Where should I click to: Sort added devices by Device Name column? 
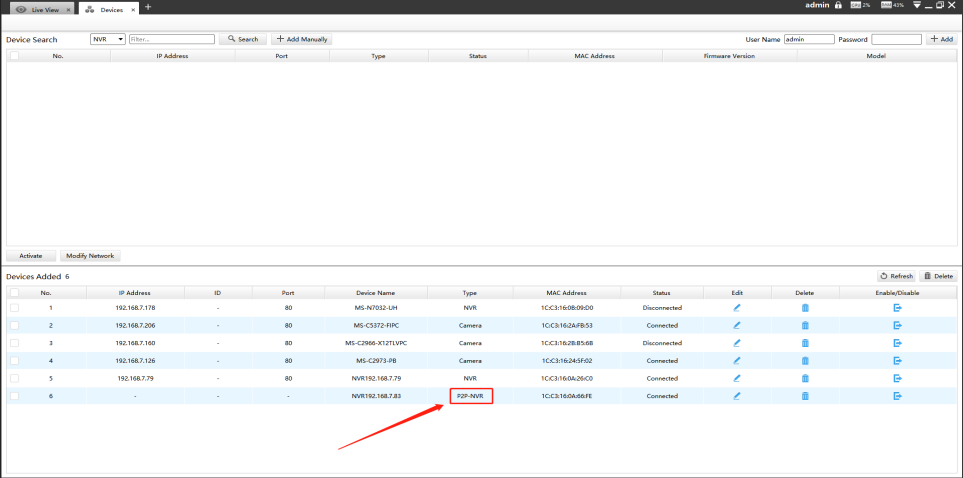click(376, 293)
